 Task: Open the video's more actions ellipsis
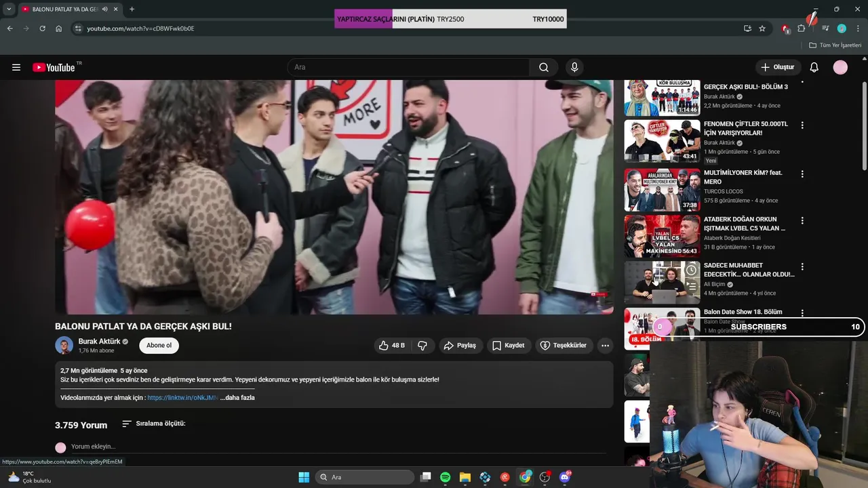[606, 345]
